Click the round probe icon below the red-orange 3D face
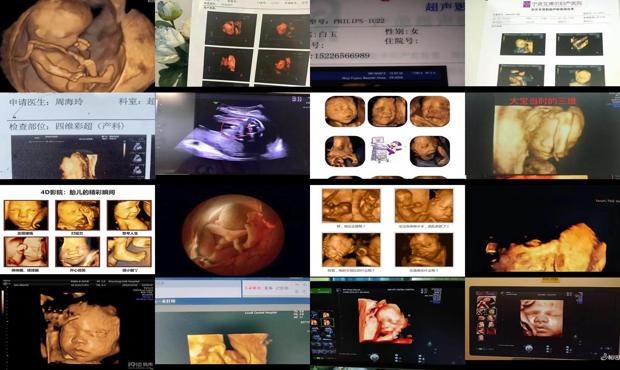 tap(374, 358)
